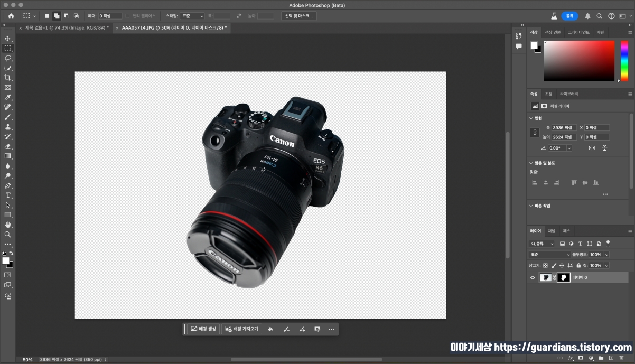Select the Frame tool
The image size is (635, 364).
tap(8, 88)
